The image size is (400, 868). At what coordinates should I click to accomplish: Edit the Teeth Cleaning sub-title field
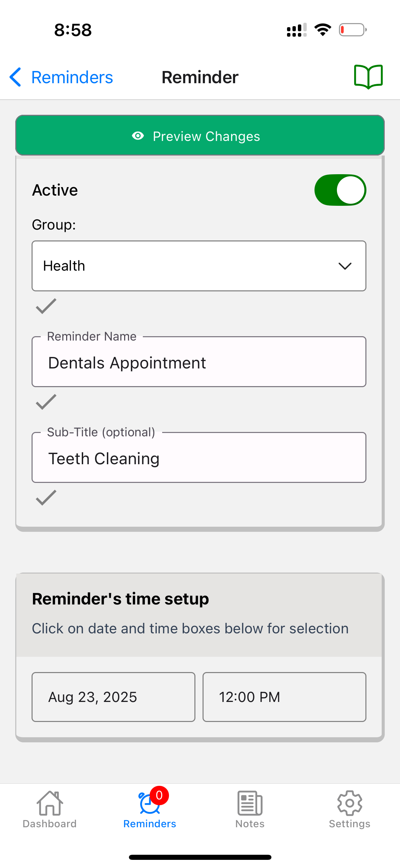click(x=199, y=458)
